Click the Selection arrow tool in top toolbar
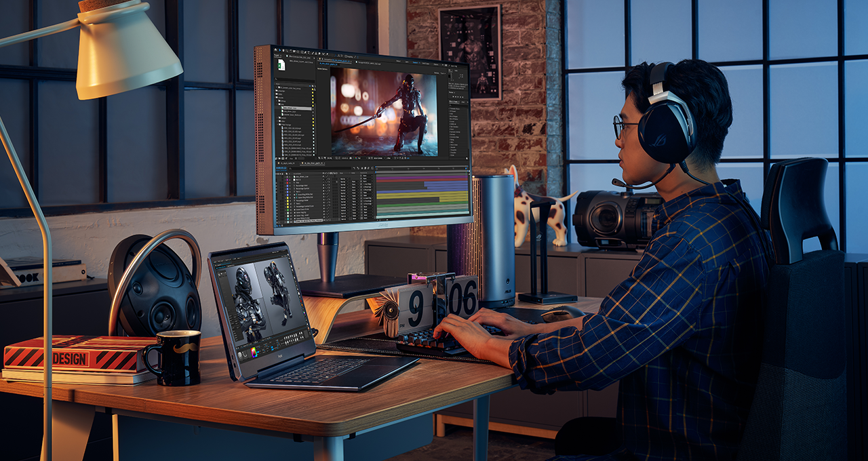868x461 pixels. [279, 50]
